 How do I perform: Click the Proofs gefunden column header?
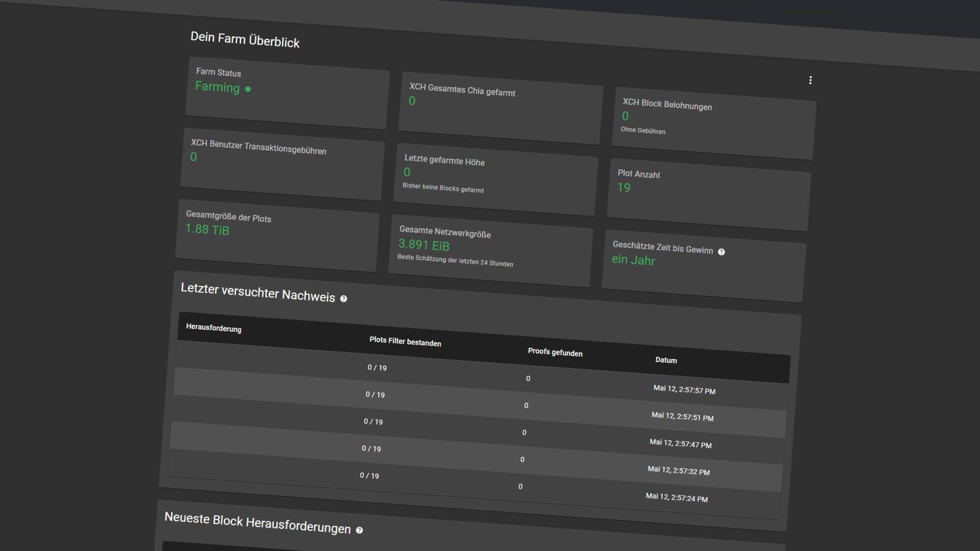click(555, 352)
